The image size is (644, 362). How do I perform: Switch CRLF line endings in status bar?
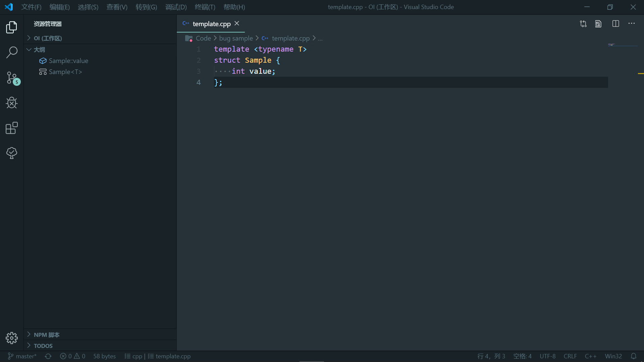pyautogui.click(x=570, y=356)
